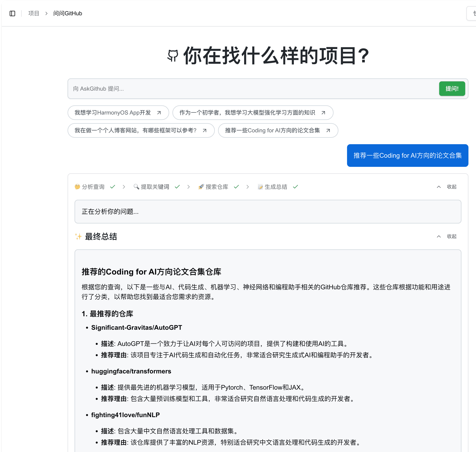Click the checkmark after 分析查询
476x452 pixels.
click(x=113, y=187)
